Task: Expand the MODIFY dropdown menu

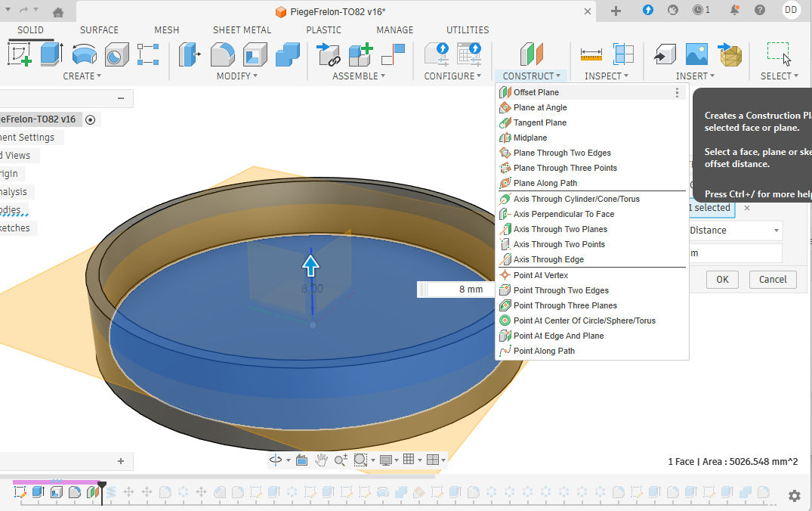Action: tap(237, 76)
